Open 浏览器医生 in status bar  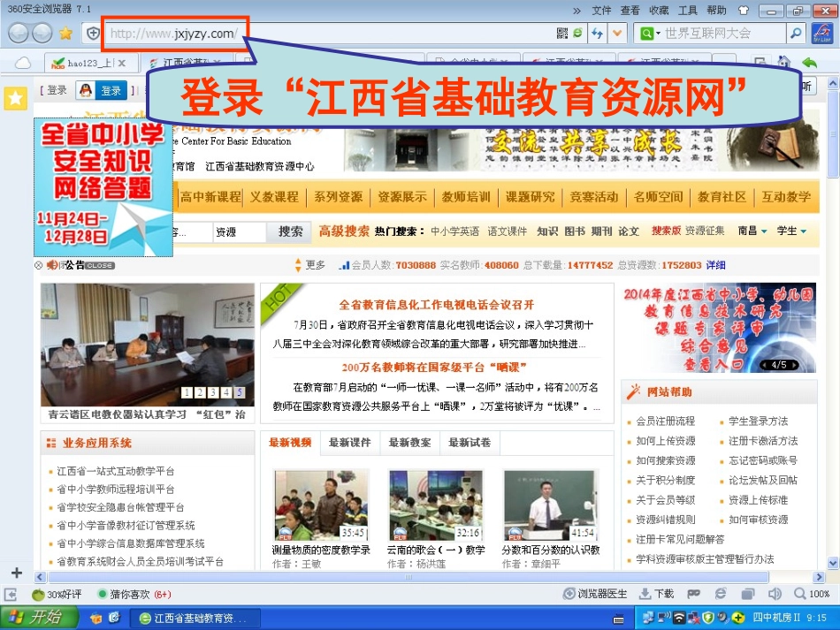(x=595, y=594)
